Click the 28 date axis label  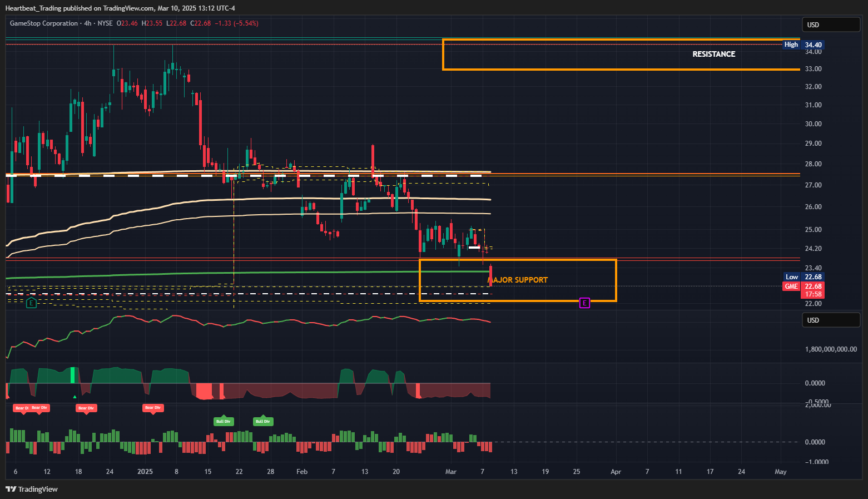(x=271, y=472)
